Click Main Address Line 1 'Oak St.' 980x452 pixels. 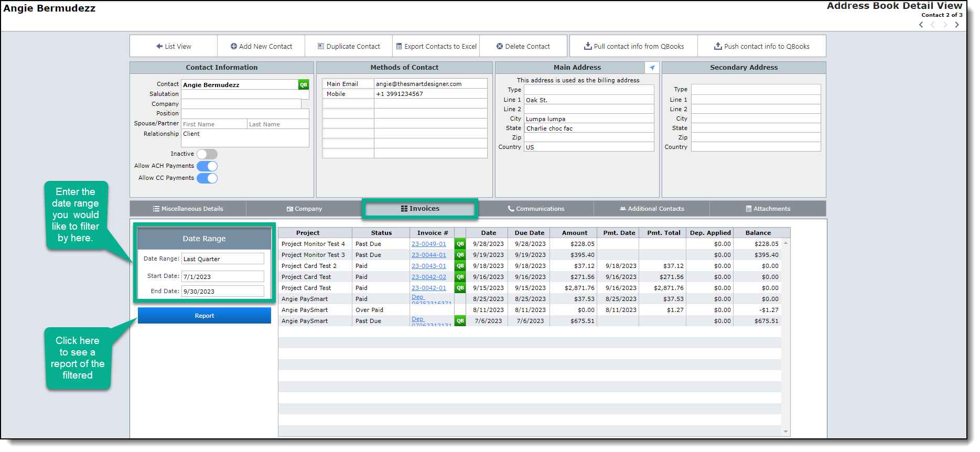coord(589,100)
